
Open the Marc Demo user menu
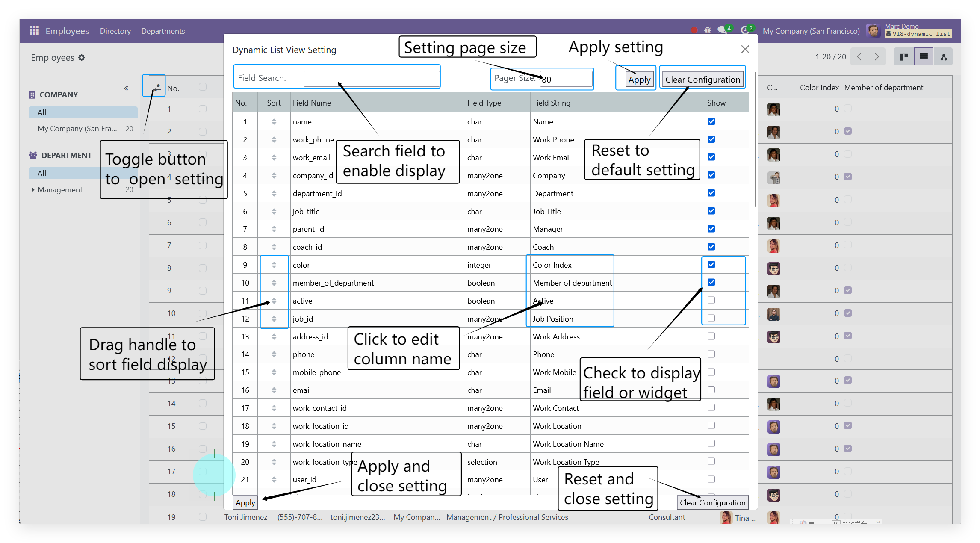[x=909, y=30]
